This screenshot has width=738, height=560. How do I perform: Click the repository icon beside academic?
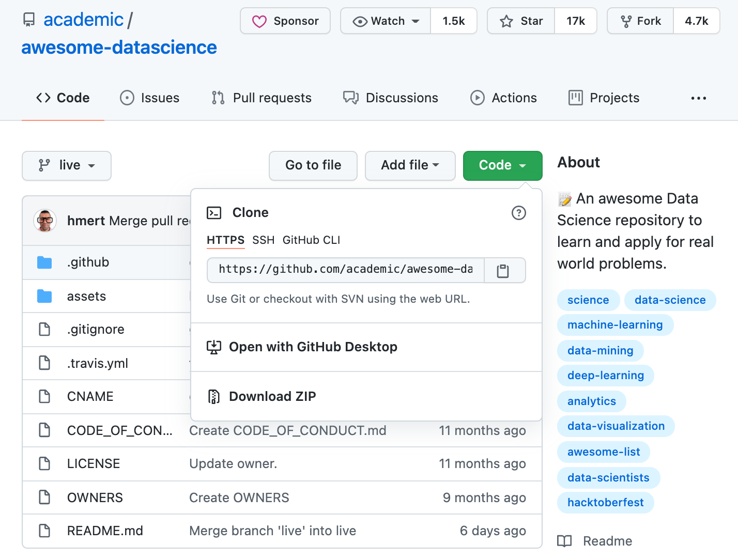[x=29, y=20]
